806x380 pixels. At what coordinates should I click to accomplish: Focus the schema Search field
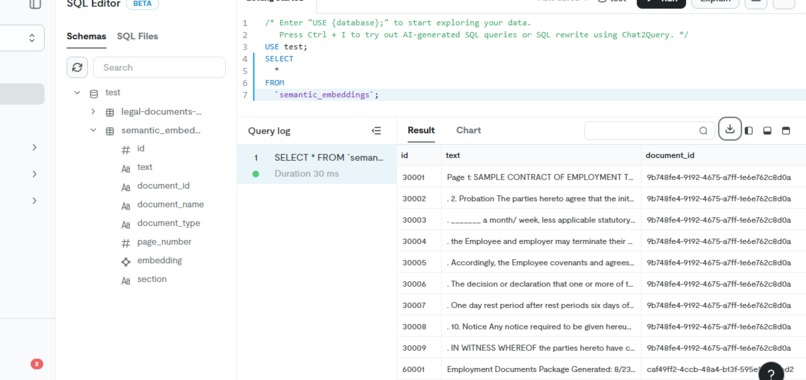[159, 67]
